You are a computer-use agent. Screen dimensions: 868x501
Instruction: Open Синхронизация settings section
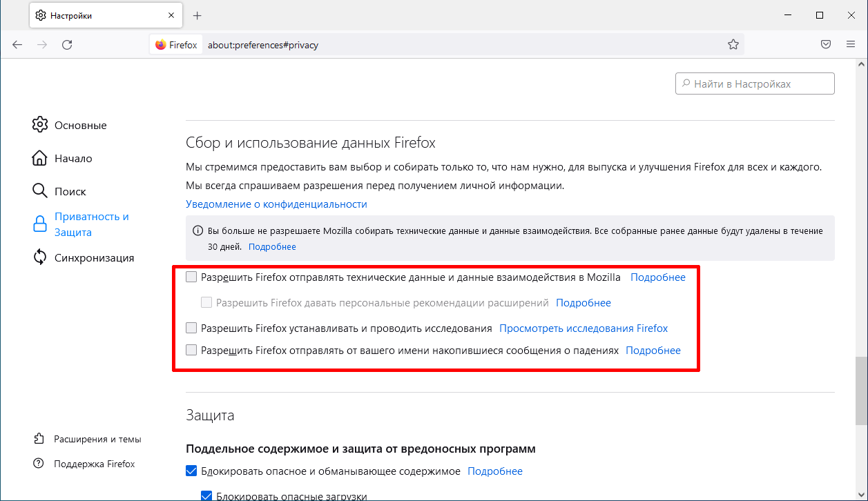coord(94,258)
